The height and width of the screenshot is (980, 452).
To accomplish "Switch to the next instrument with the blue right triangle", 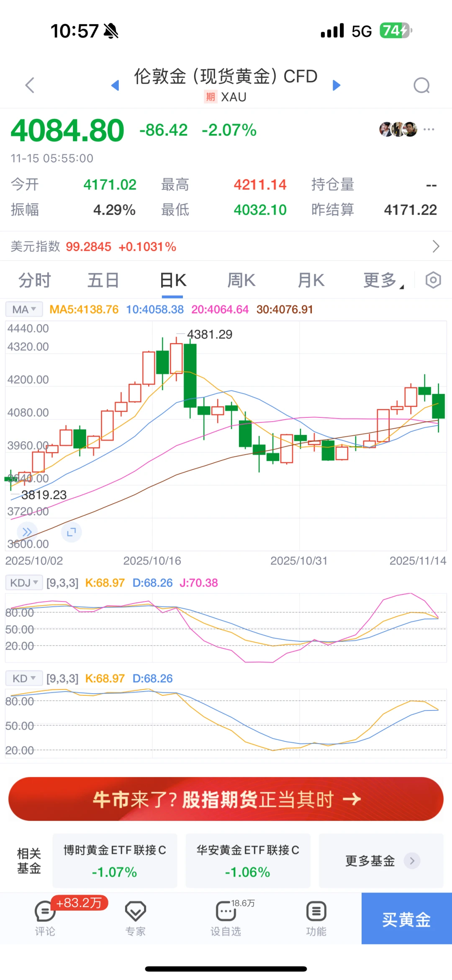I will click(336, 85).
